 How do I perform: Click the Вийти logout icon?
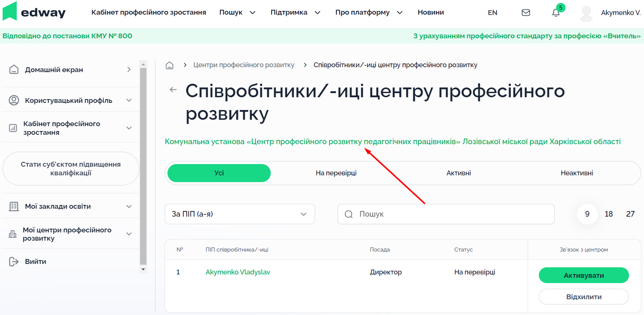(14, 262)
